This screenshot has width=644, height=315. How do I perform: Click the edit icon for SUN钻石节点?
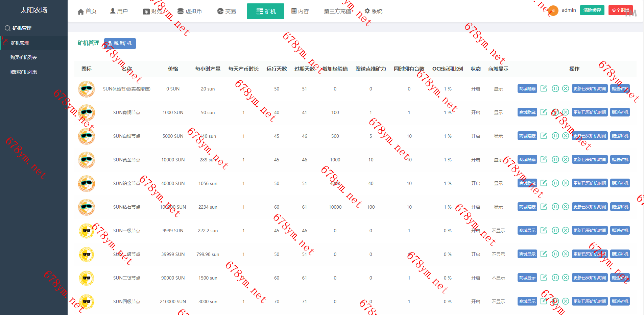pyautogui.click(x=544, y=207)
